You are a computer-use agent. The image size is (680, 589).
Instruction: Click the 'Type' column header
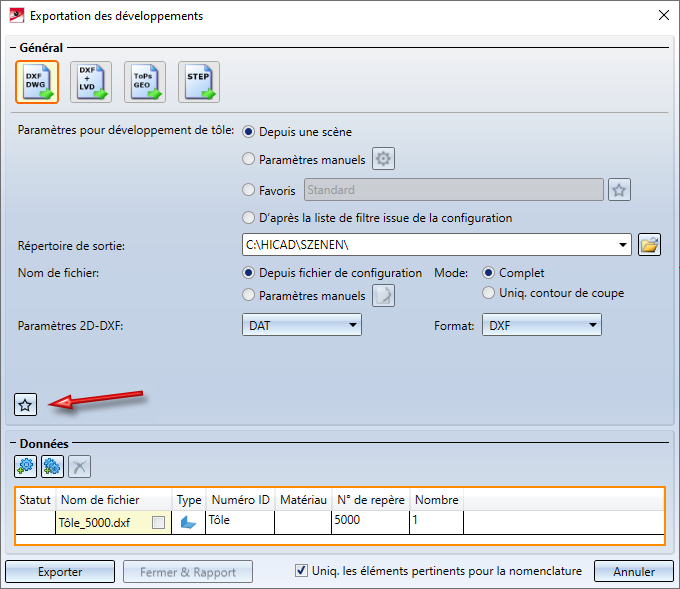tap(189, 500)
